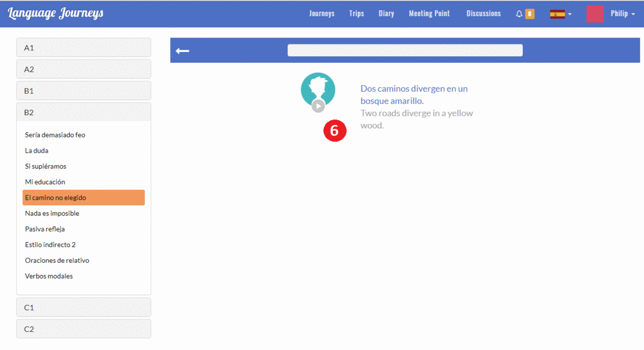Image resolution: width=644 pixels, height=350 pixels.
Task: Expand the B1 level section
Action: [x=84, y=91]
